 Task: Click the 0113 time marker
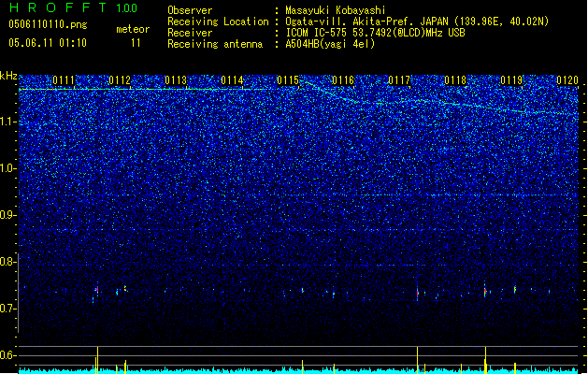[x=176, y=80]
